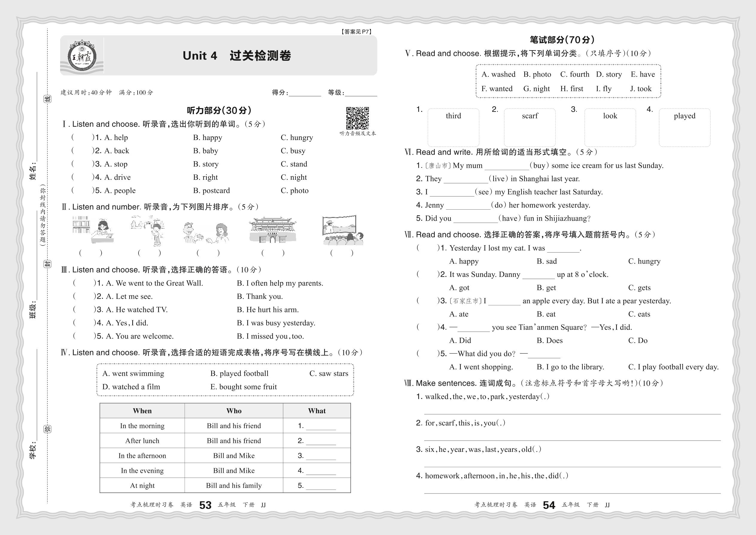Click the Unit 4 过关检测卷 title
The height and width of the screenshot is (535, 756).
(237, 56)
